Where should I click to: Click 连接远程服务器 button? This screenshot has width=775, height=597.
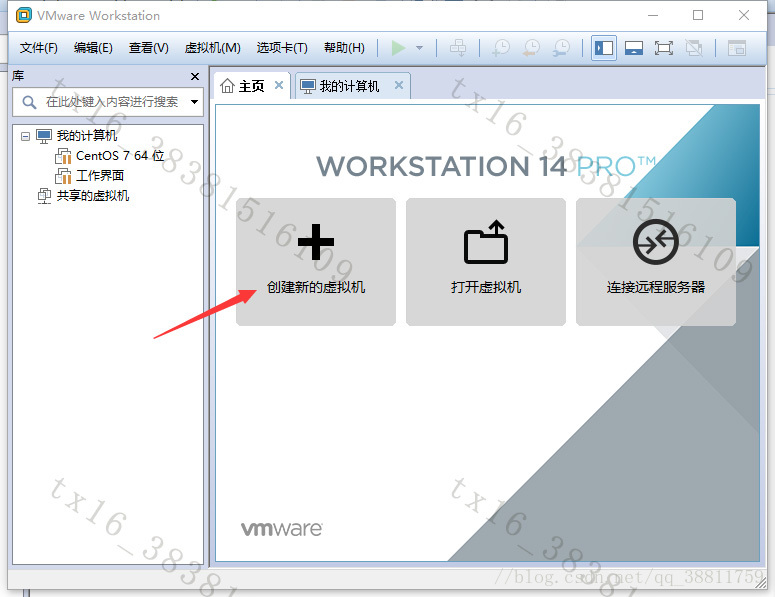[x=656, y=262]
